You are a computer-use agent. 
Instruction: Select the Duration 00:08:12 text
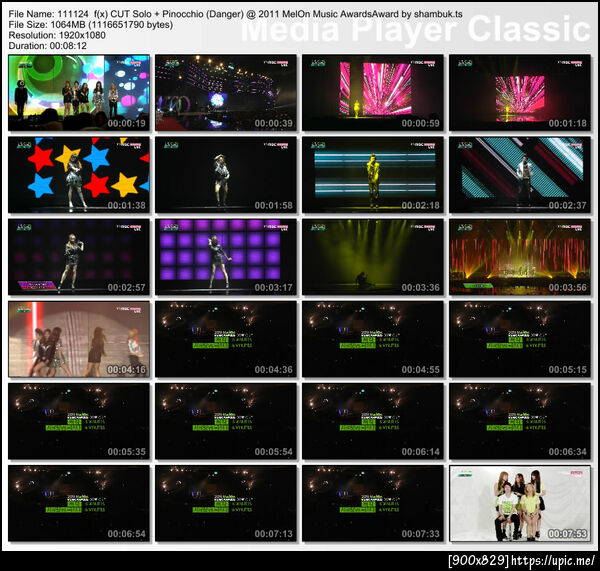click(x=47, y=46)
